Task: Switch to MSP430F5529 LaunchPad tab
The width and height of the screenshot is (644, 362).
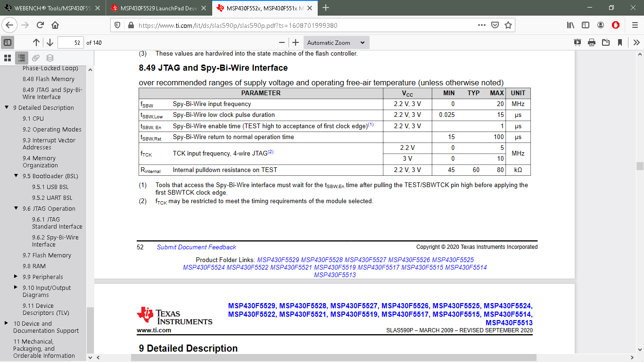Action: click(x=158, y=8)
